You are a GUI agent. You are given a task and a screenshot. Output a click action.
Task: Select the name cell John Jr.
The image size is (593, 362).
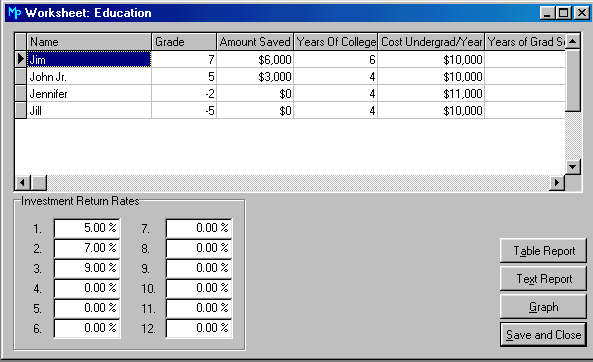pos(89,76)
